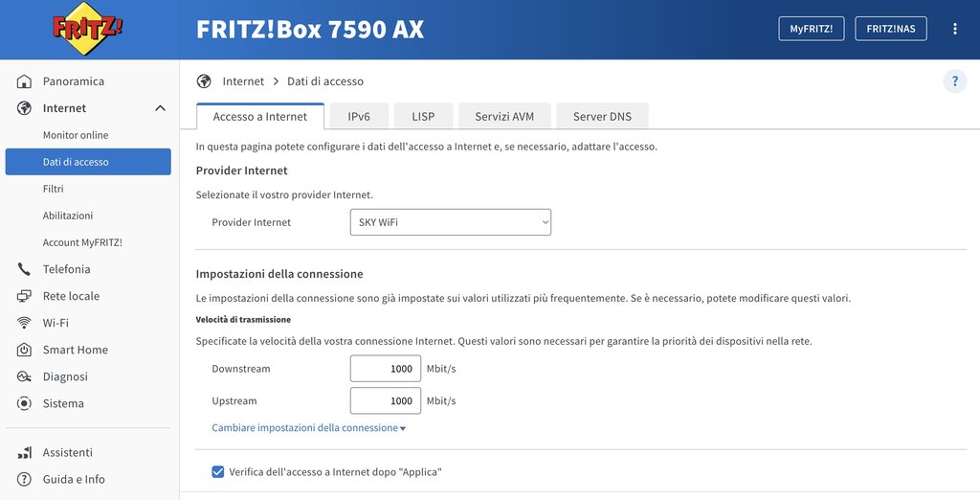Viewport: 980px width, 500px height.
Task: Open the three-dot menu in header
Action: pos(954,29)
